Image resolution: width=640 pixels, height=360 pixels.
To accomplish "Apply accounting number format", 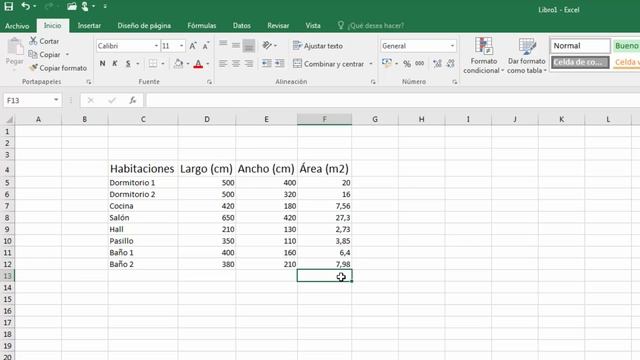I will (387, 63).
